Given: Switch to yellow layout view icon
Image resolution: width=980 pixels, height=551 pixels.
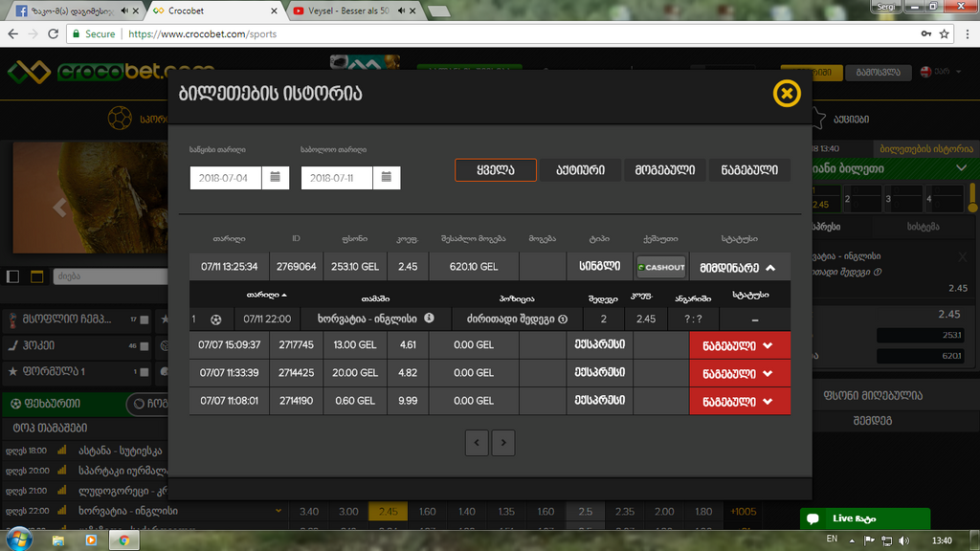Looking at the screenshot, I should click(37, 276).
